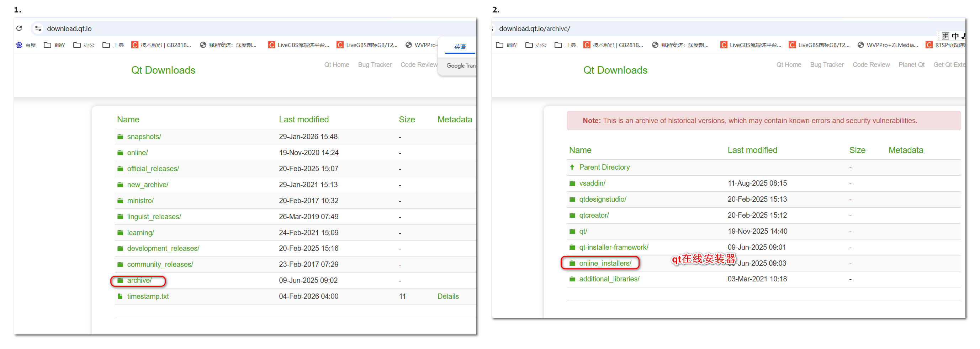Open the online/ directory link

(x=137, y=153)
